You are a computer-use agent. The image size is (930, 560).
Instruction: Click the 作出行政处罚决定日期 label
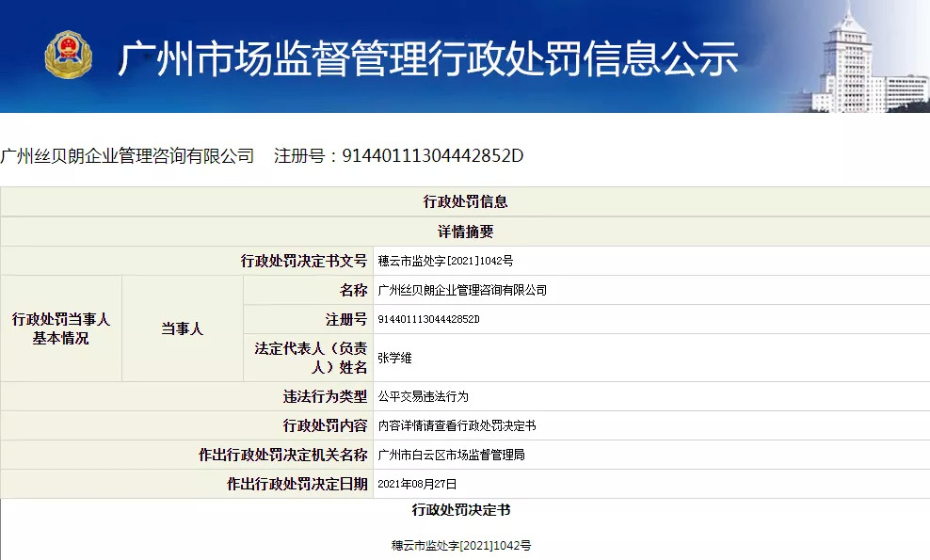297,484
